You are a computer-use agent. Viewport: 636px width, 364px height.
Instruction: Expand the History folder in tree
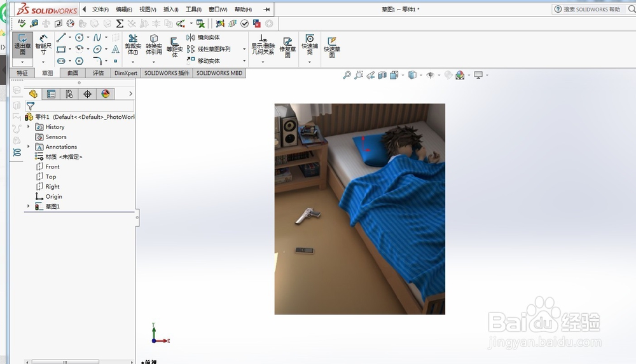(x=29, y=127)
